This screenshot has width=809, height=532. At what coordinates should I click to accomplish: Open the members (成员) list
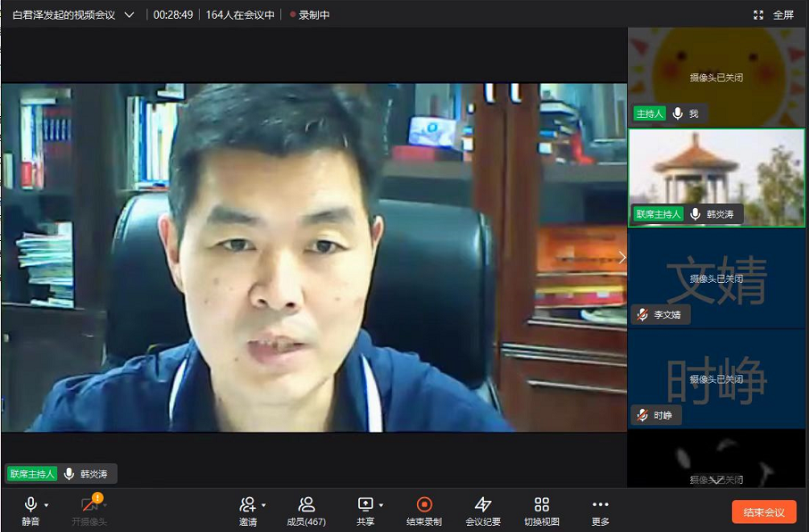tap(305, 505)
